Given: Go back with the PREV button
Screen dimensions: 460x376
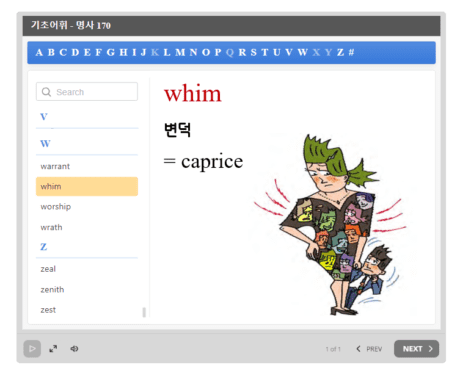Looking at the screenshot, I should click(x=369, y=349).
